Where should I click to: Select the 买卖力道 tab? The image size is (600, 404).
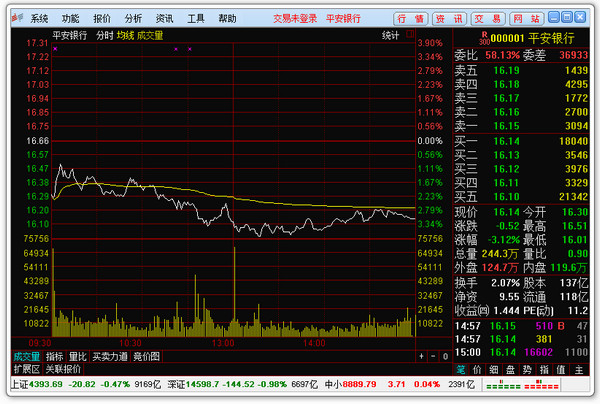pyautogui.click(x=110, y=357)
